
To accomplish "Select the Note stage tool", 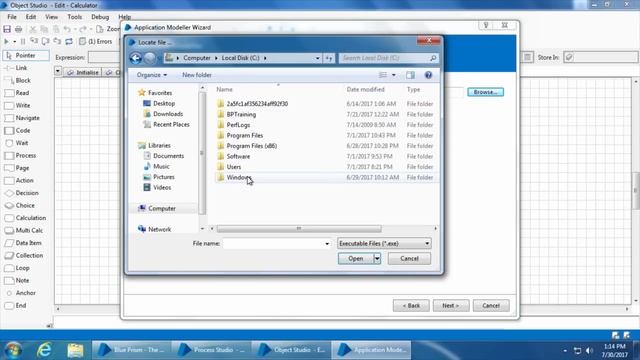I will tap(17, 280).
